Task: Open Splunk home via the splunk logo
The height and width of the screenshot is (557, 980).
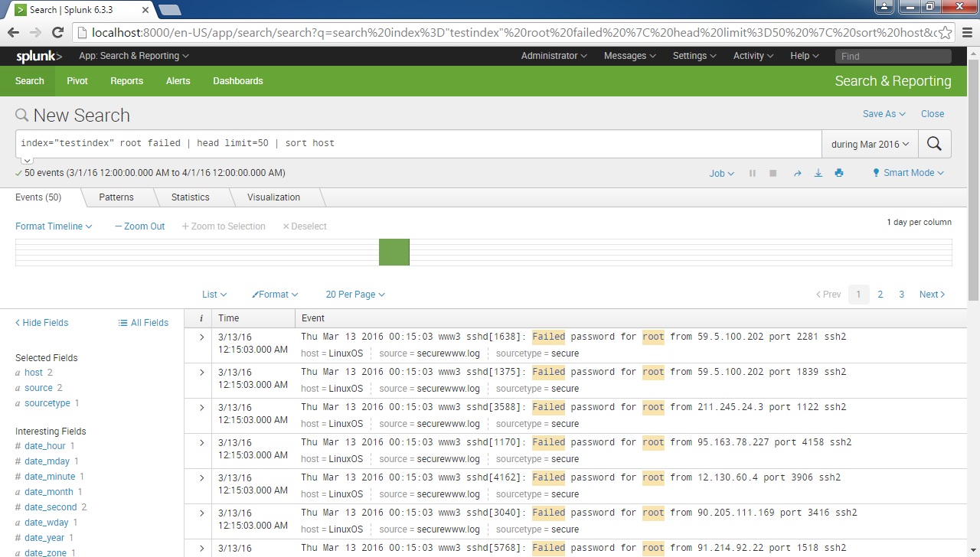Action: point(35,56)
